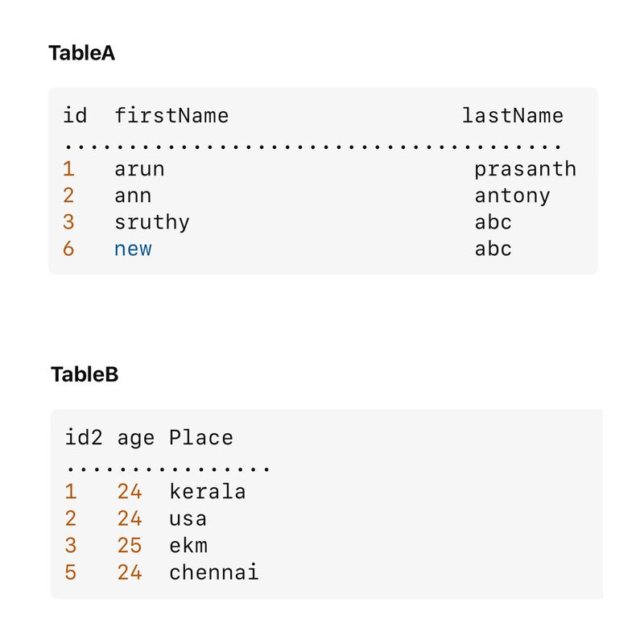
Task: Click the age column header
Action: pos(136,439)
